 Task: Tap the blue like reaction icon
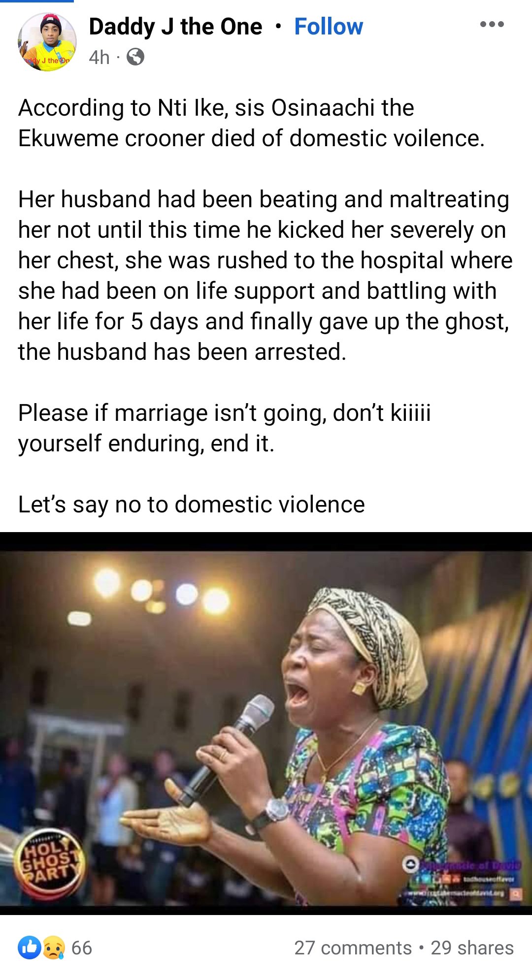point(30,948)
